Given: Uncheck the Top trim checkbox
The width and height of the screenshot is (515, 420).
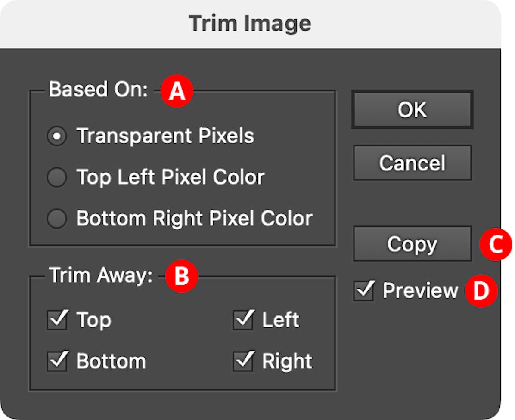Looking at the screenshot, I should pyautogui.click(x=57, y=320).
